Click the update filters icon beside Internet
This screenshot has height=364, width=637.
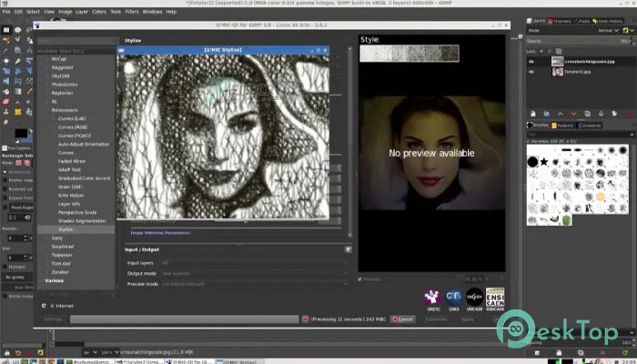pos(44,306)
